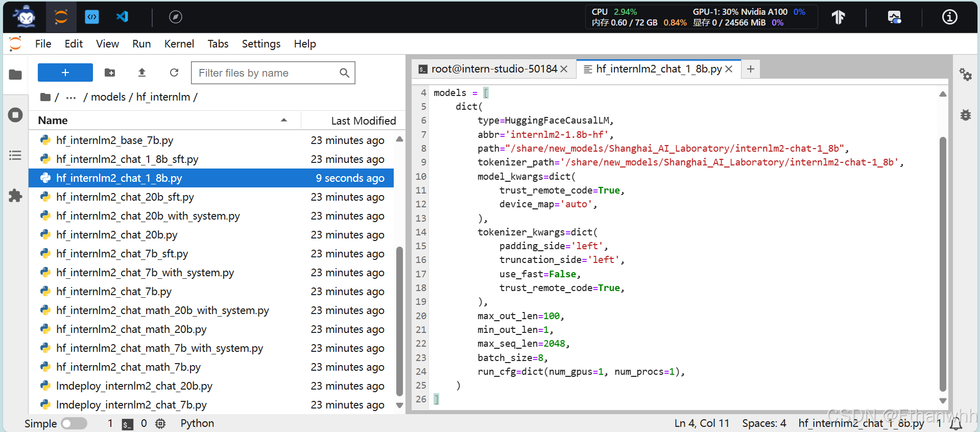This screenshot has width=980, height=432.
Task: Select file hf_internlm2_chat_math_7b_with_system.py
Action: click(211, 348)
